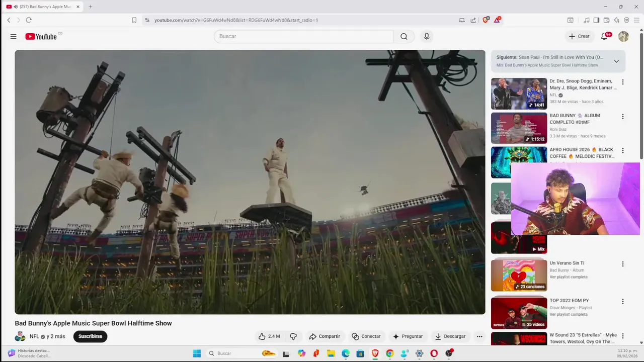Open options for Un Verano Sin Ti
The height and width of the screenshot is (362, 644).
pos(623,264)
